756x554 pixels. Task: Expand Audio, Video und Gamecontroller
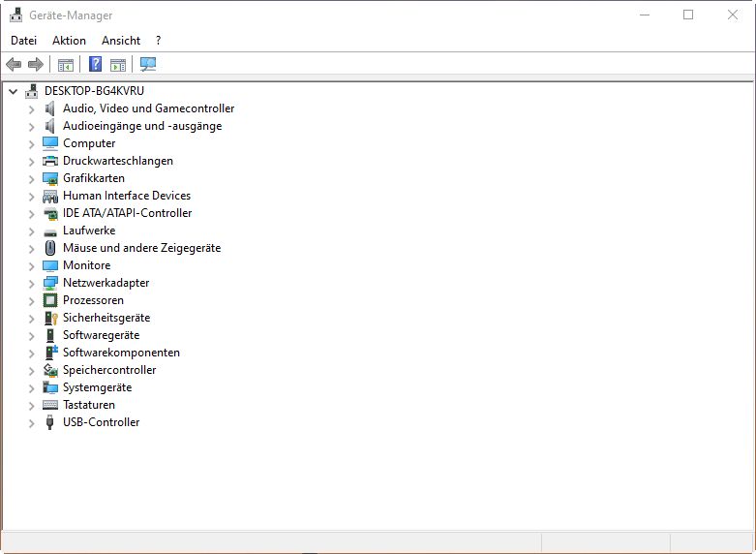click(x=31, y=109)
